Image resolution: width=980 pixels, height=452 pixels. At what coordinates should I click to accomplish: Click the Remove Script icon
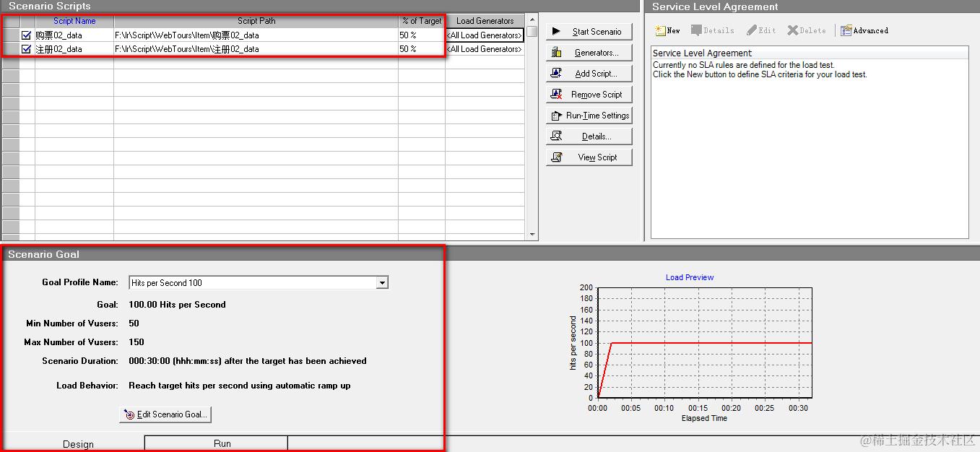556,94
